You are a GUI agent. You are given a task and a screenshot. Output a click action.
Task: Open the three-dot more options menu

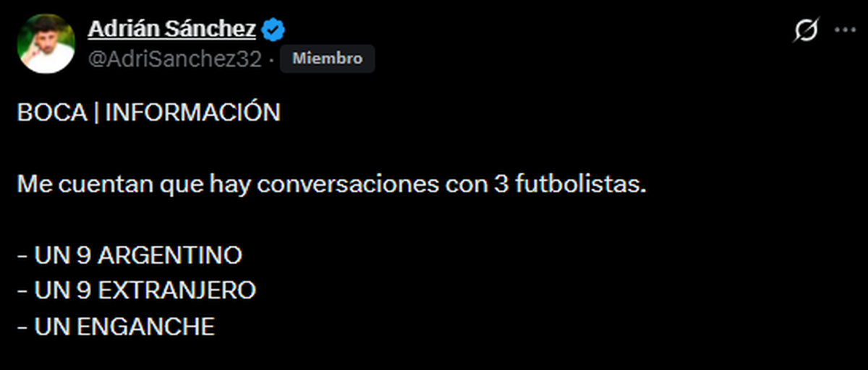(845, 30)
